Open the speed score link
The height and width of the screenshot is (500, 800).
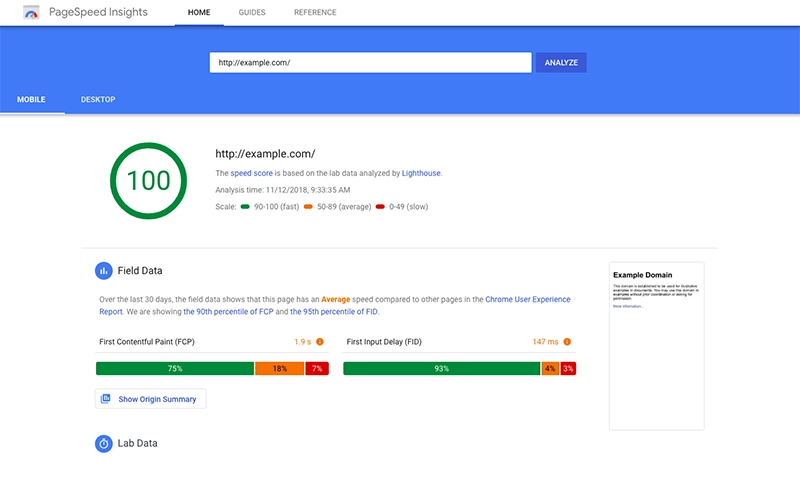[252, 173]
